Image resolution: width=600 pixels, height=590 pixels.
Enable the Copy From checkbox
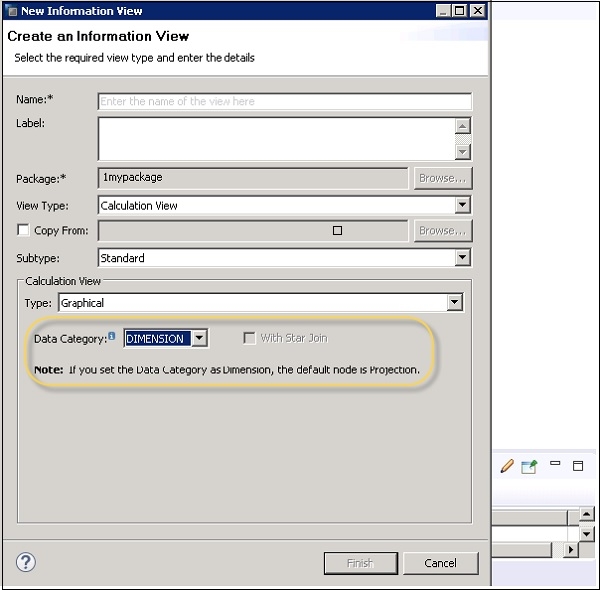point(23,230)
